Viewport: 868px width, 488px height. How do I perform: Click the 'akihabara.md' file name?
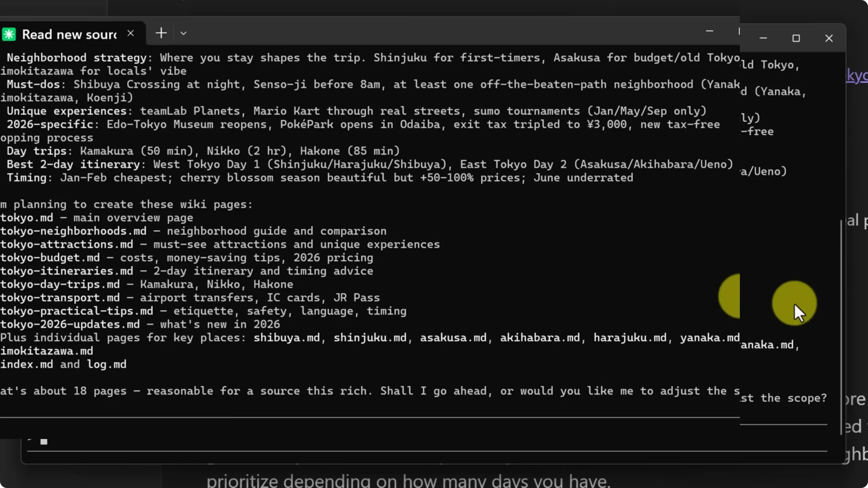pos(540,338)
